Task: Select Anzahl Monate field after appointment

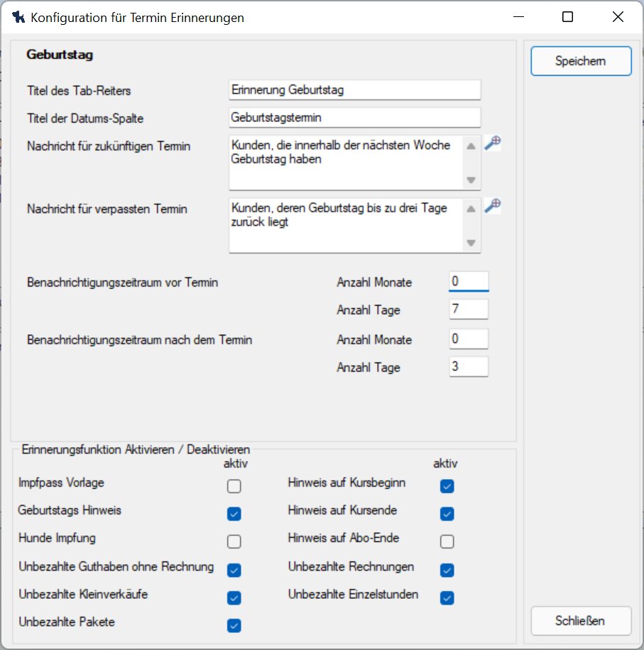Action: tap(469, 339)
